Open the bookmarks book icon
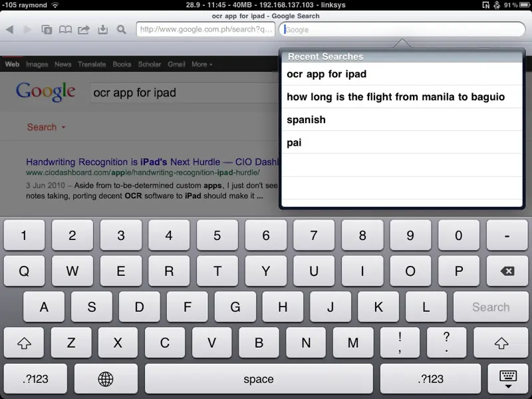 tap(65, 29)
